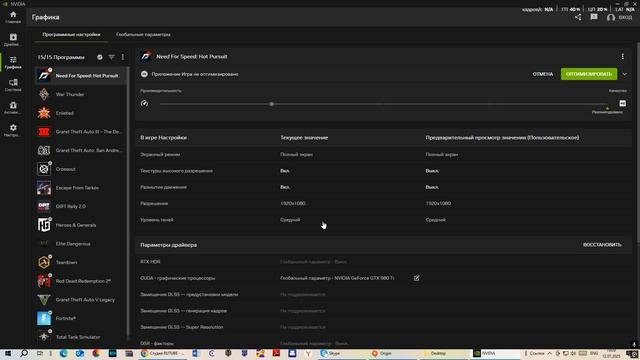Click ВОССТАНОВИТЬ in driver parameters header
Screen dimensions: 640x360
602,245
